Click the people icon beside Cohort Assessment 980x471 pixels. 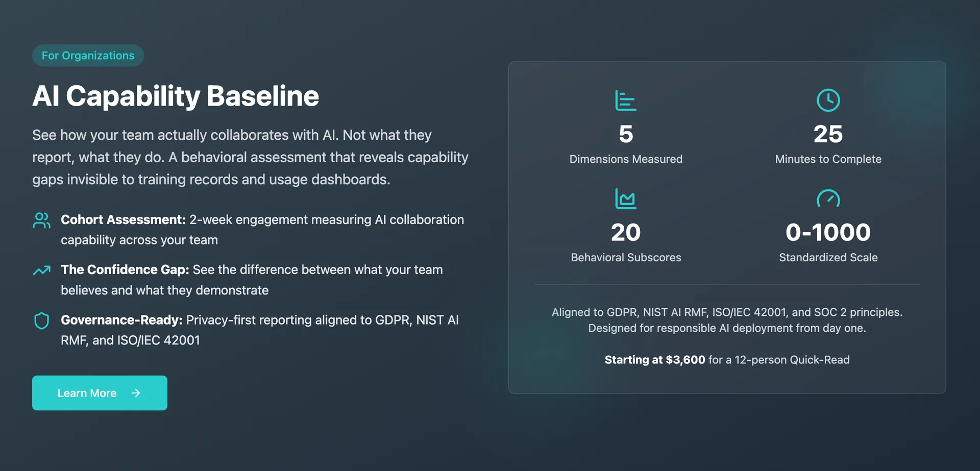41,220
